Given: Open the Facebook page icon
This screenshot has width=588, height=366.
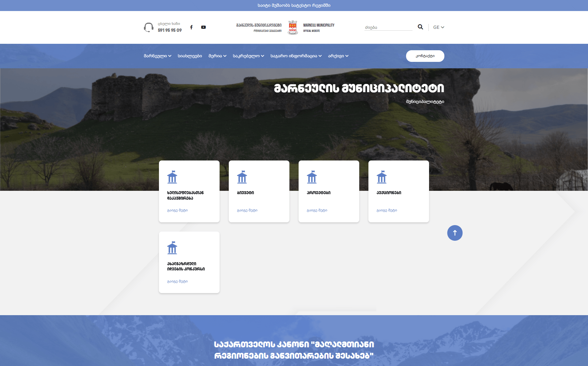Looking at the screenshot, I should pos(191,27).
